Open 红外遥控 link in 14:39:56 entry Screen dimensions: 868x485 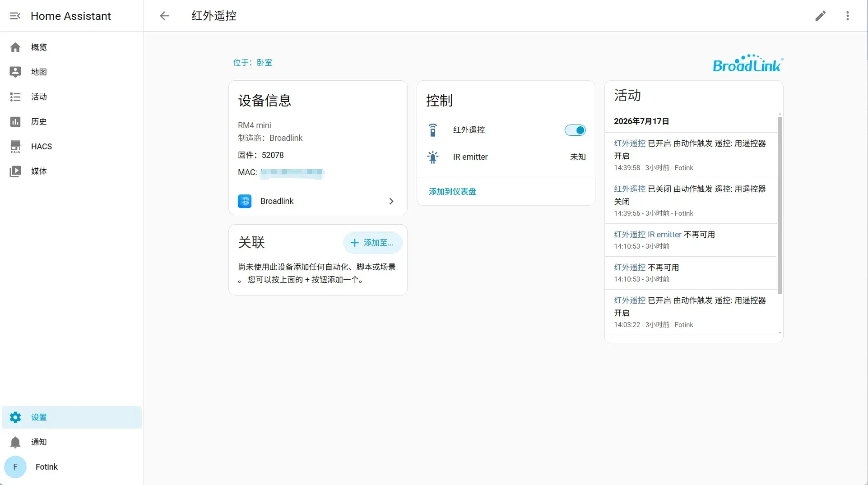point(630,189)
